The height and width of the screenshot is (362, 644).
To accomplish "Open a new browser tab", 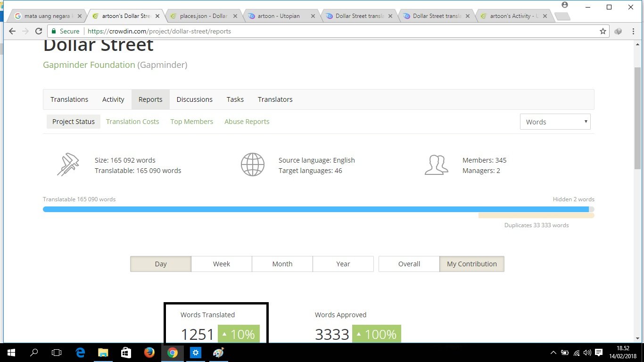I will point(562,16).
